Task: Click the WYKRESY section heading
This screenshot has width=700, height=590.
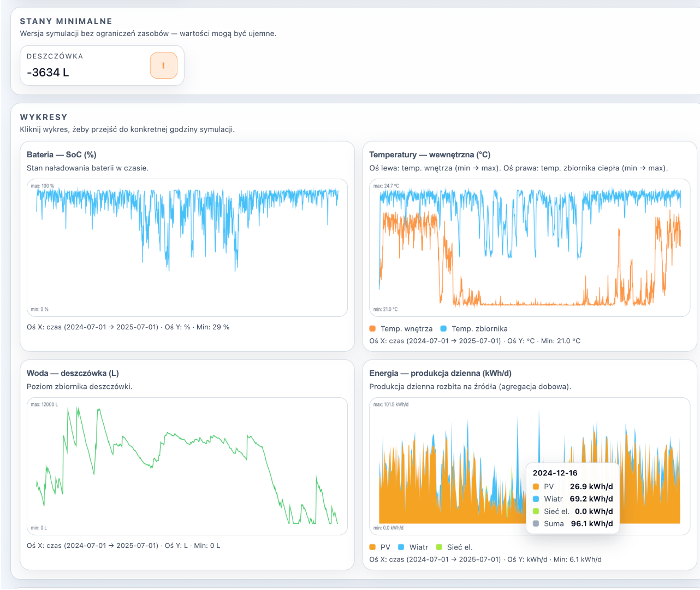Action: point(44,117)
